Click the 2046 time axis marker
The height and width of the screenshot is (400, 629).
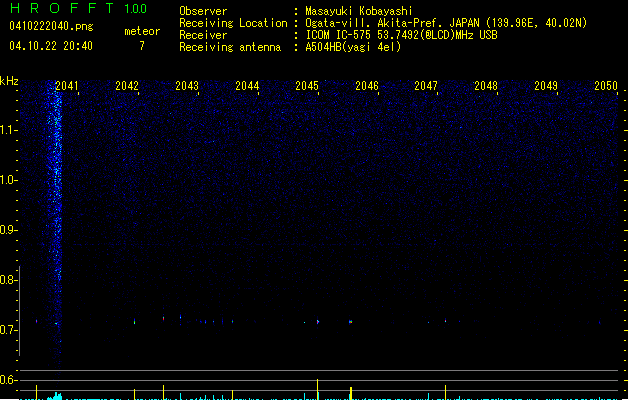tap(367, 86)
